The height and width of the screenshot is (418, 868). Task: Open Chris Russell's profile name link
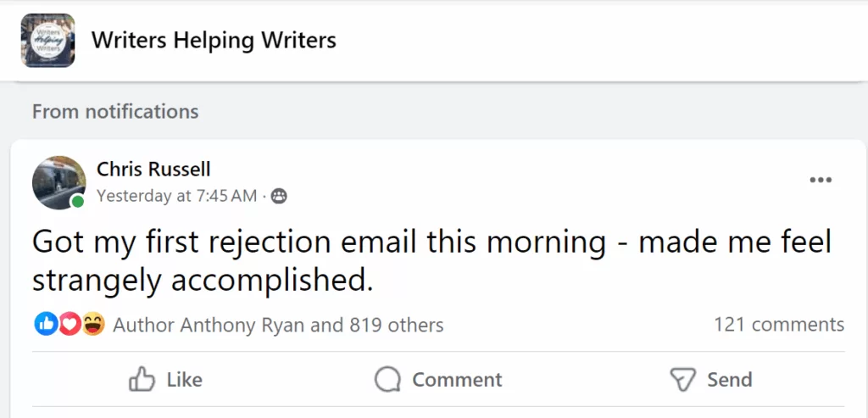pyautogui.click(x=153, y=170)
